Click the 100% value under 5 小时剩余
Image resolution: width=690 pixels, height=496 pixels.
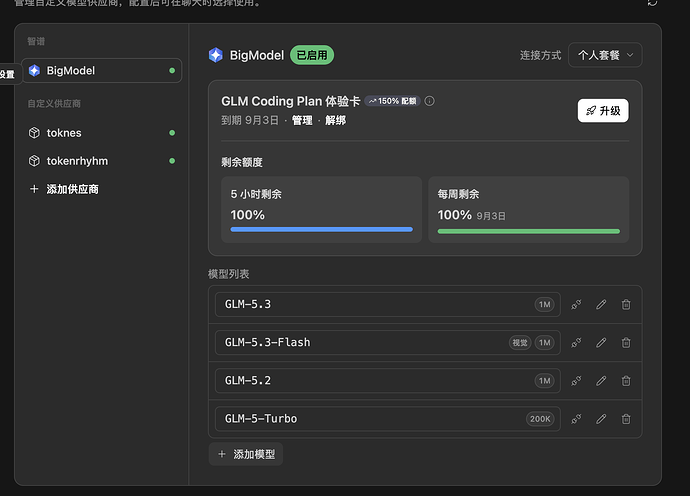coord(248,215)
